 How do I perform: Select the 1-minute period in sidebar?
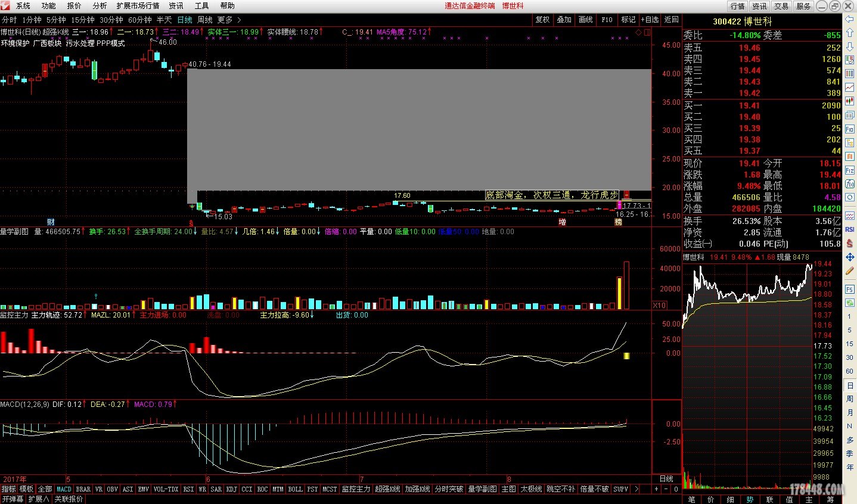(x=849, y=316)
